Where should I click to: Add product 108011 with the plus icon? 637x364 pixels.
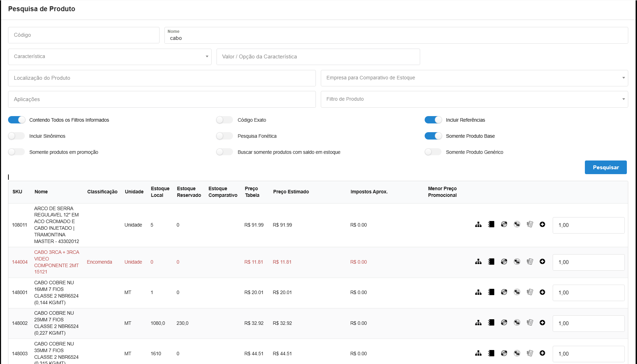[x=542, y=224]
